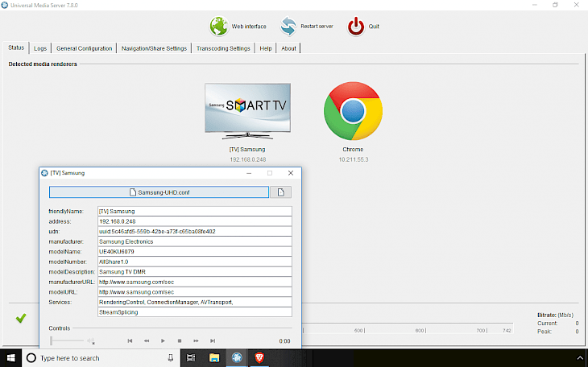Click the Samsung-UHD.conf file button
This screenshot has width=588, height=367.
pyautogui.click(x=159, y=192)
